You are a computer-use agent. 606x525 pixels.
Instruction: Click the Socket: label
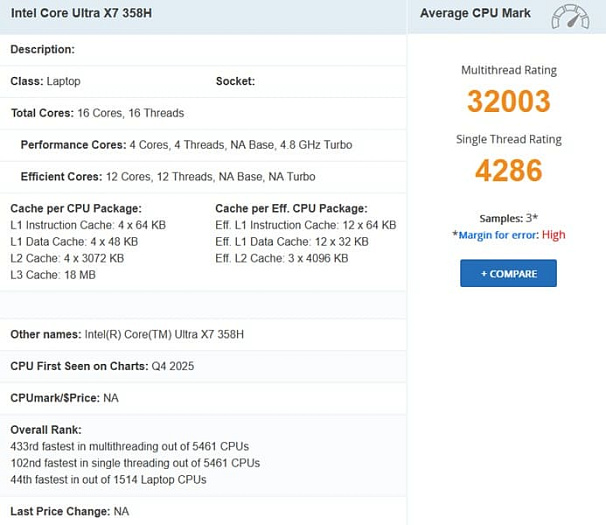[x=235, y=81]
